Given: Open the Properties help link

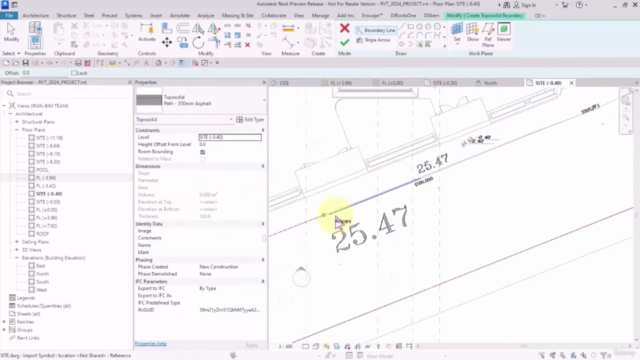Looking at the screenshot, I should pyautogui.click(x=151, y=344).
